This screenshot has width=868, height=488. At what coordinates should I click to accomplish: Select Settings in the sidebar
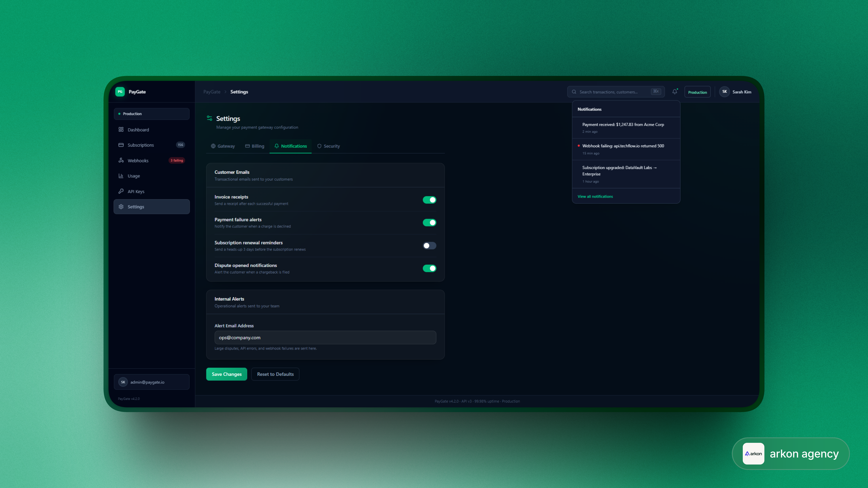[x=152, y=206]
